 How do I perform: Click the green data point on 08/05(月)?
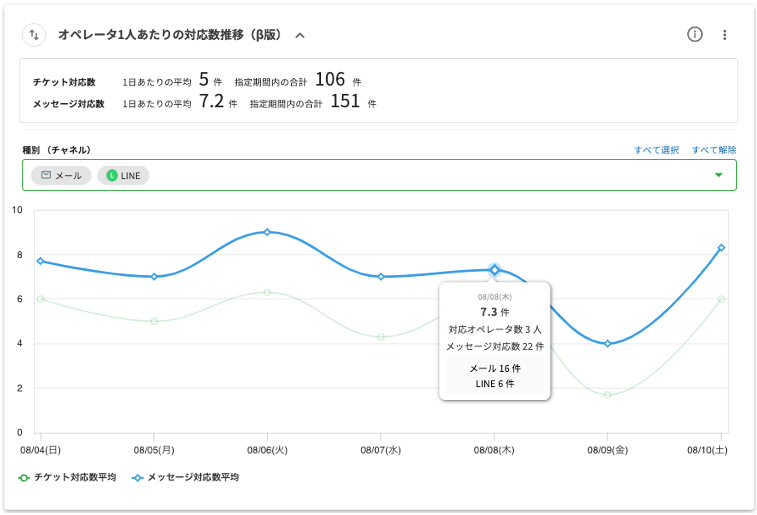point(154,321)
